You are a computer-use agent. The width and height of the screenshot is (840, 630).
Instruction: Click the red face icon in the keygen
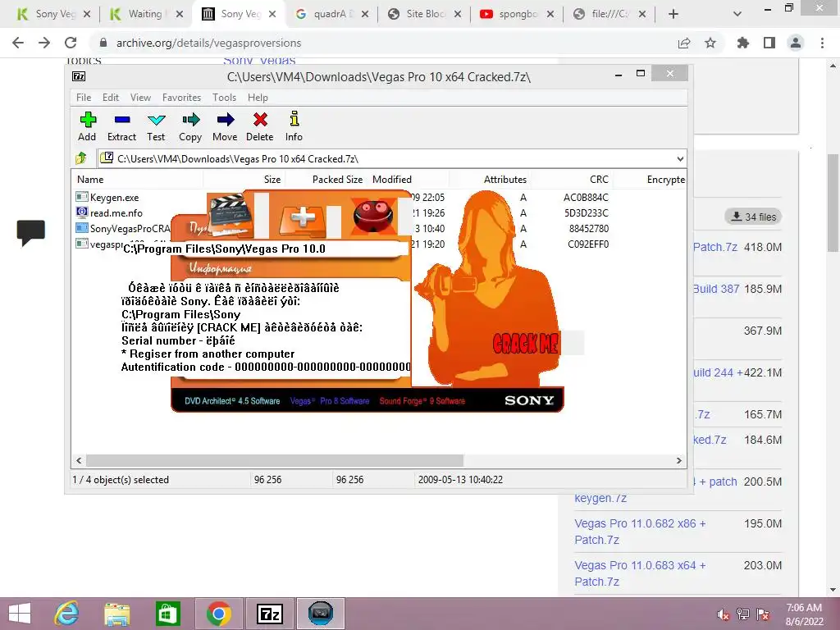pos(373,216)
